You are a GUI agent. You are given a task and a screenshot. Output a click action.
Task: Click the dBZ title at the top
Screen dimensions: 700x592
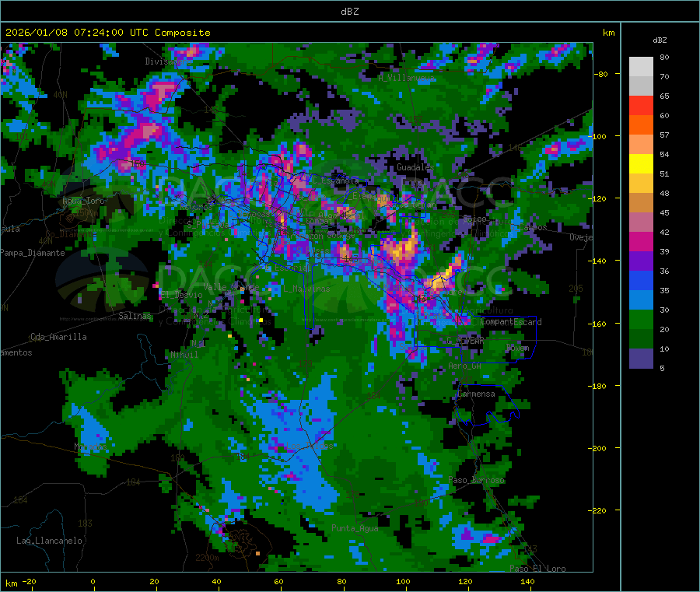pos(349,11)
